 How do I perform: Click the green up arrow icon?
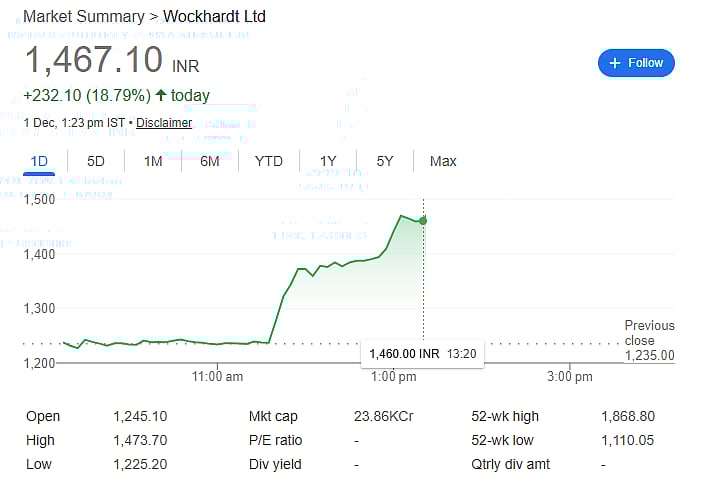tap(161, 95)
